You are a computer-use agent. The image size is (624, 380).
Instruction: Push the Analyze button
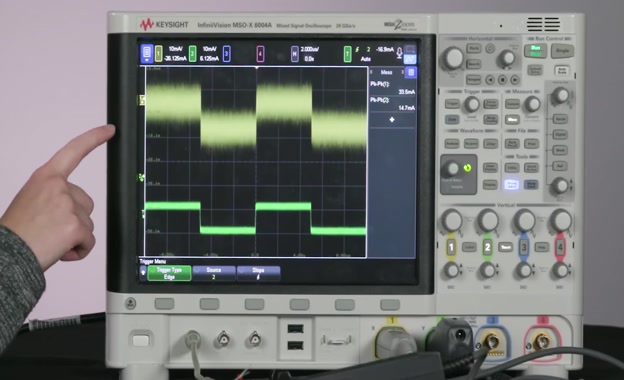coord(452,144)
